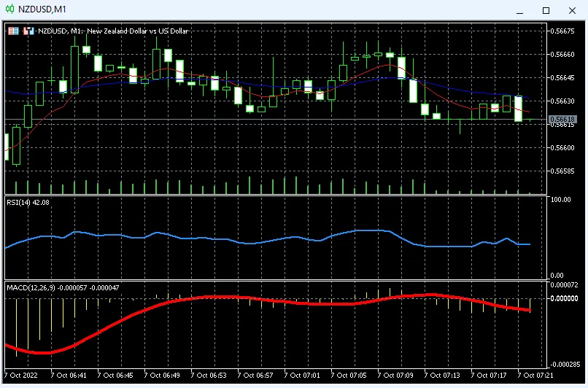Screen dimensions: 588x388
Task: Click the RSI(14) 42.08 indicator label
Action: pyautogui.click(x=28, y=203)
